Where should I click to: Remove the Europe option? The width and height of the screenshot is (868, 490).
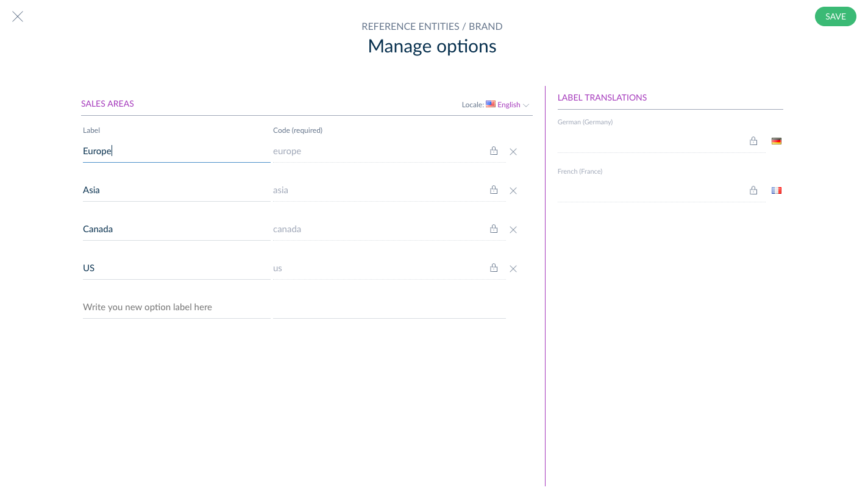pyautogui.click(x=513, y=151)
